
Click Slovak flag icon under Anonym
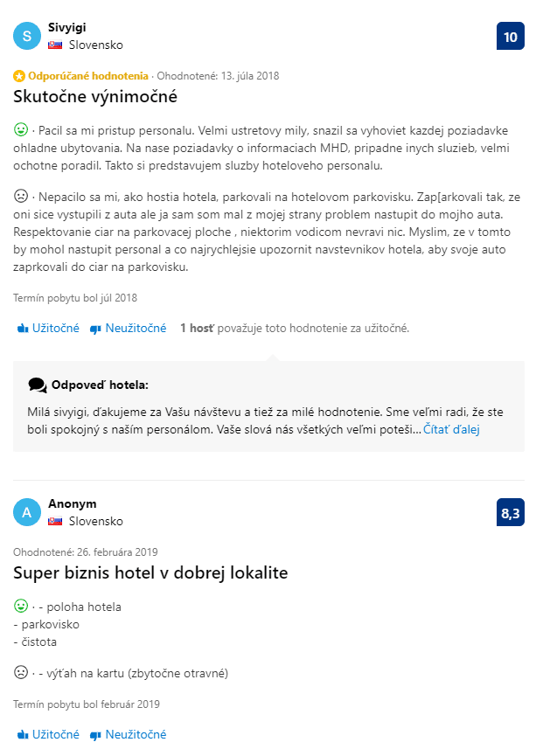pos(55,521)
